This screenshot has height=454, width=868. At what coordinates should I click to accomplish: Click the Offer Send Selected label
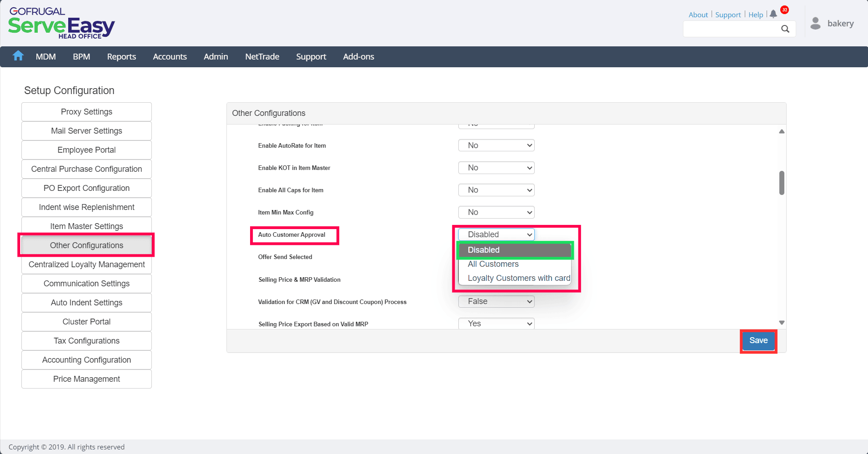(285, 257)
